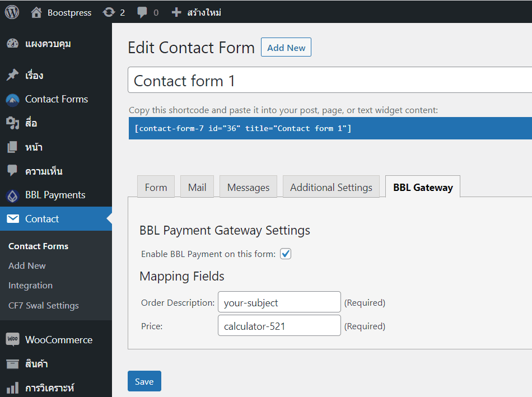532x397 pixels.
Task: Disable BBL Payment on this form checkbox
Action: click(286, 254)
